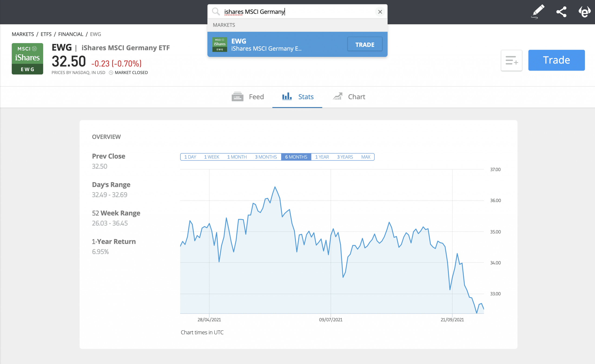Open the Chart tab label
Image resolution: width=595 pixels, height=364 pixels.
(x=357, y=97)
